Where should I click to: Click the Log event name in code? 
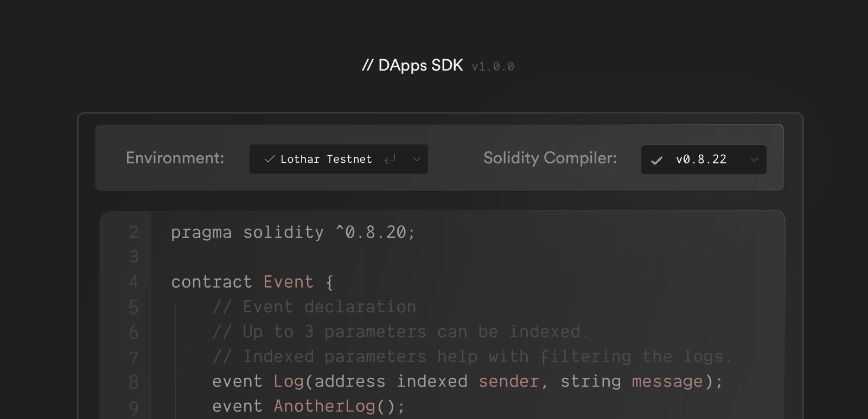click(288, 382)
